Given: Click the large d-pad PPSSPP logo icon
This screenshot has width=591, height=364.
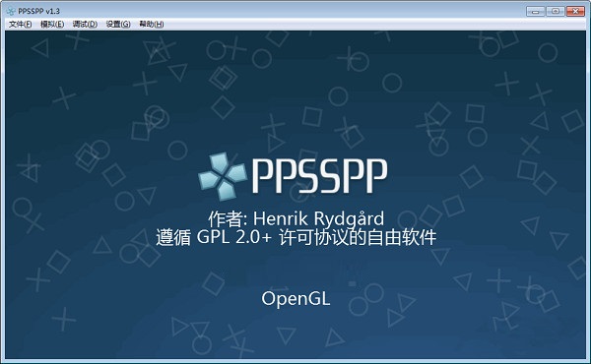Looking at the screenshot, I should tap(223, 176).
